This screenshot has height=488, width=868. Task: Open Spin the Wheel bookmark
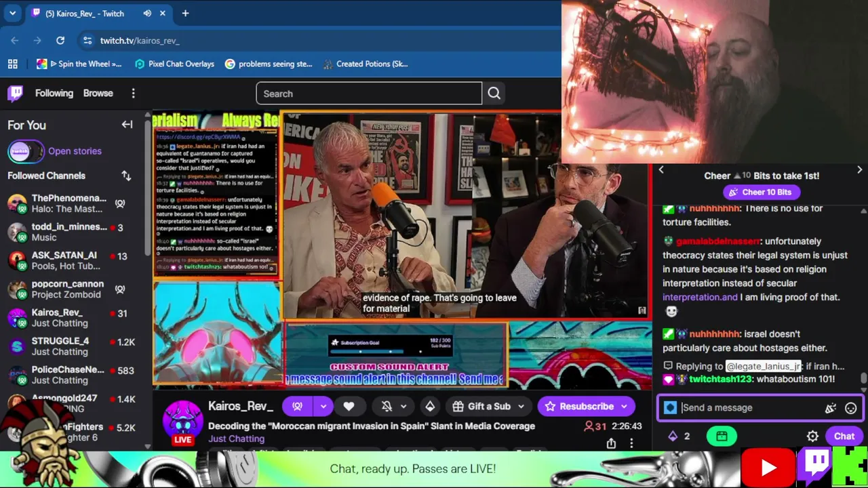pyautogui.click(x=79, y=64)
